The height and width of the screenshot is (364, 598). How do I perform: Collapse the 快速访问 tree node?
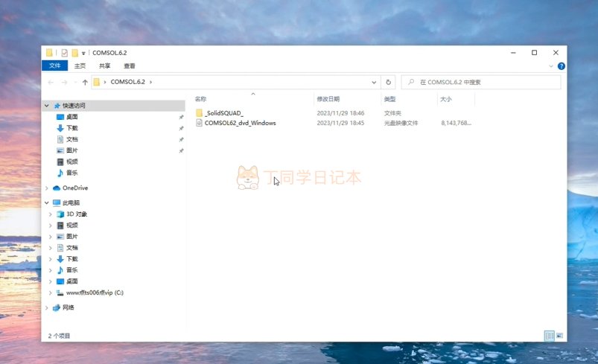46,106
